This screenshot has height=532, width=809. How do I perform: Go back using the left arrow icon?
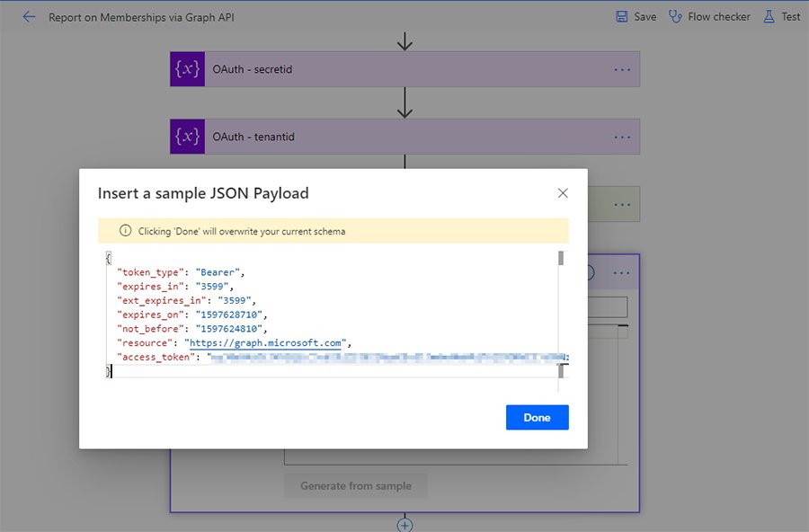(x=29, y=16)
